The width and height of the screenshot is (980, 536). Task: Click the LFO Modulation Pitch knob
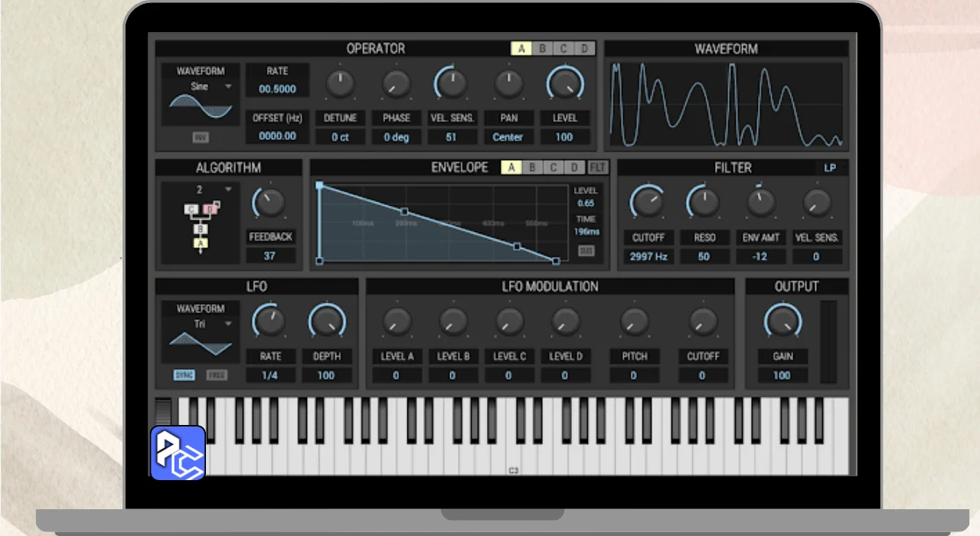[634, 321]
